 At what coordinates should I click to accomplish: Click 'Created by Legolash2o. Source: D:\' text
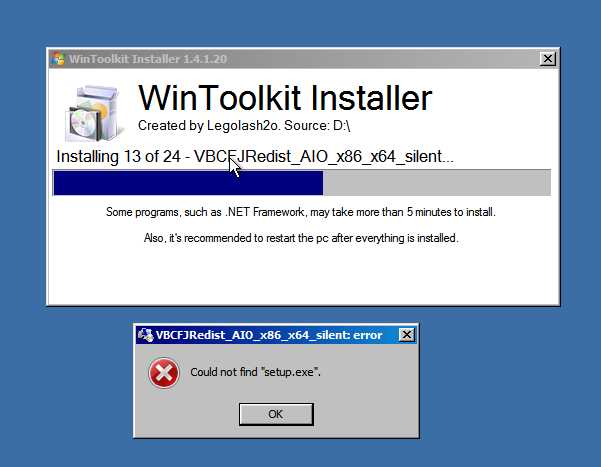click(244, 125)
